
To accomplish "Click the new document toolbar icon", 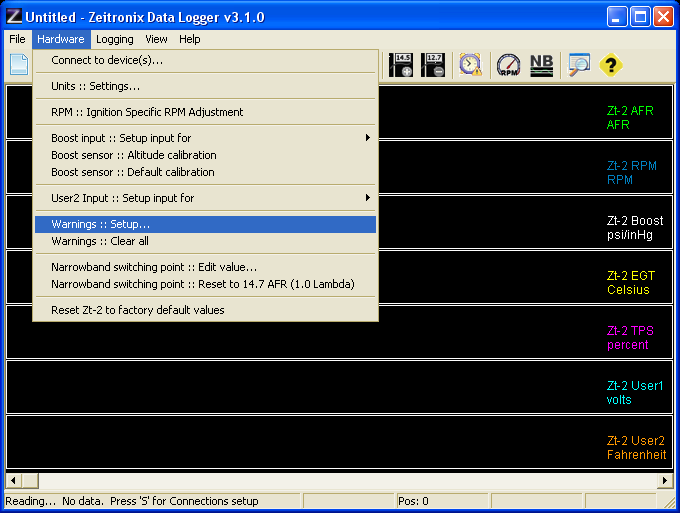I will [x=18, y=65].
